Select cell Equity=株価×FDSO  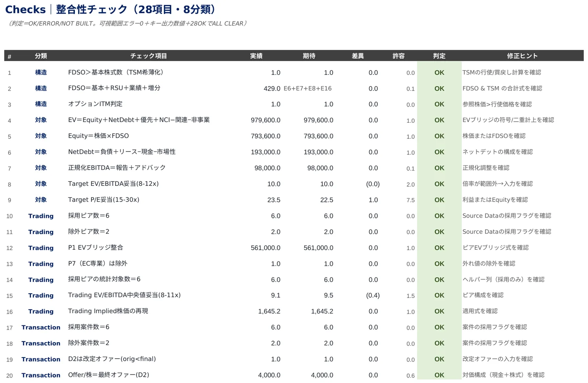(98, 136)
